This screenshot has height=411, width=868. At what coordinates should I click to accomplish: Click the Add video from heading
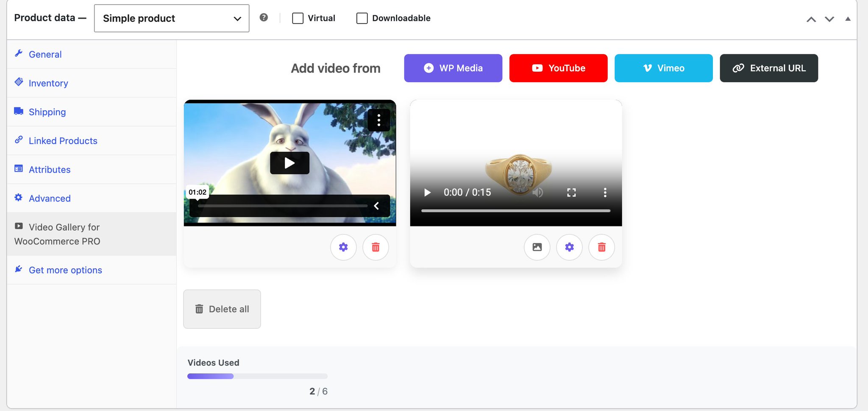click(x=336, y=68)
